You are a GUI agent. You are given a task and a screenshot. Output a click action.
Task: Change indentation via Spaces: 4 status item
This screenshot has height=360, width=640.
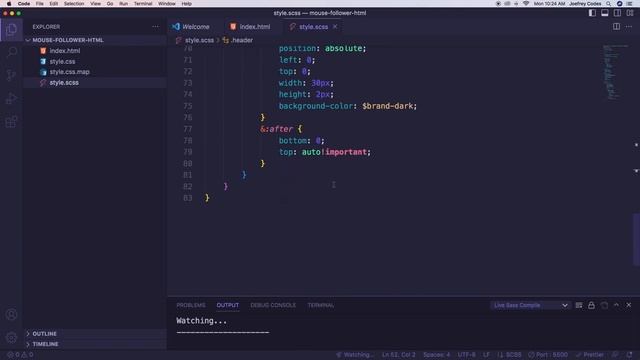(436, 355)
